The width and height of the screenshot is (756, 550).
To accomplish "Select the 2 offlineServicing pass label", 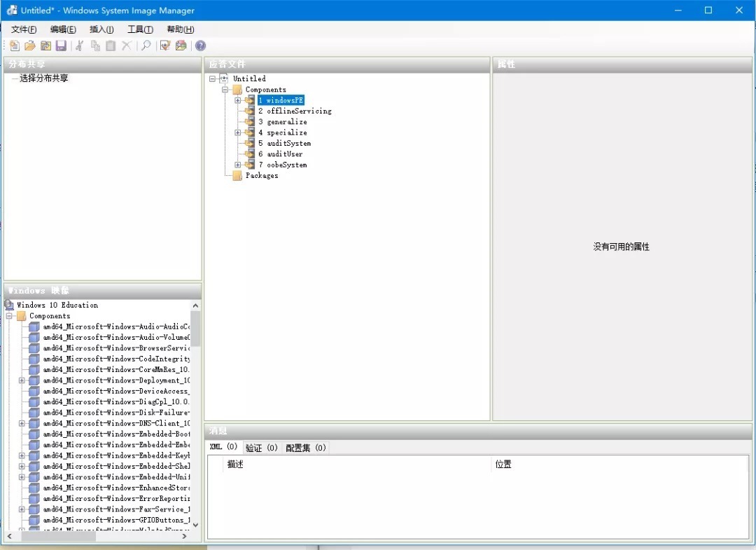I will click(295, 111).
